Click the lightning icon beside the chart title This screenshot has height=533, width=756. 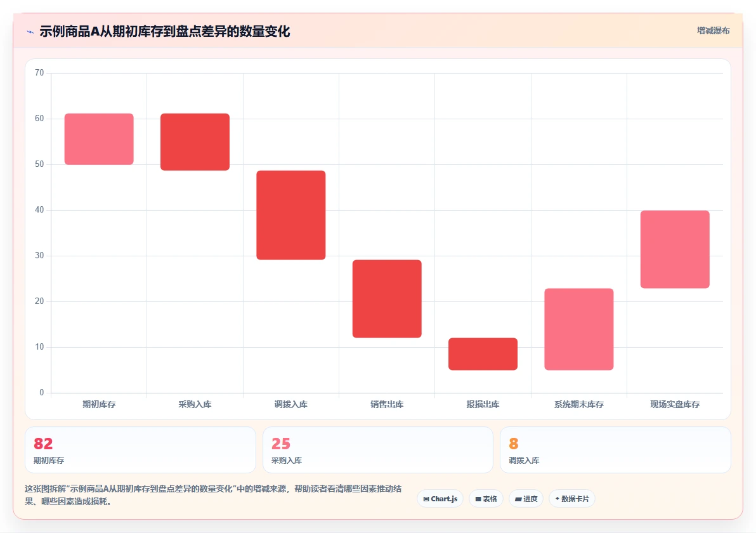(x=30, y=32)
